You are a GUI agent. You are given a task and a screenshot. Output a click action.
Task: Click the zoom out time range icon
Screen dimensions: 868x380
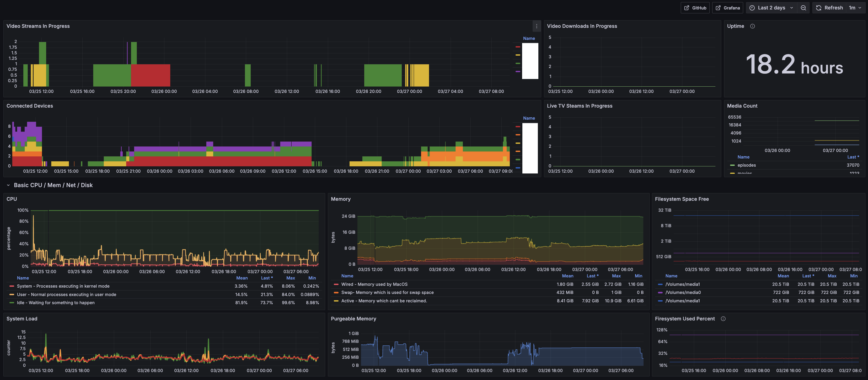coord(803,8)
